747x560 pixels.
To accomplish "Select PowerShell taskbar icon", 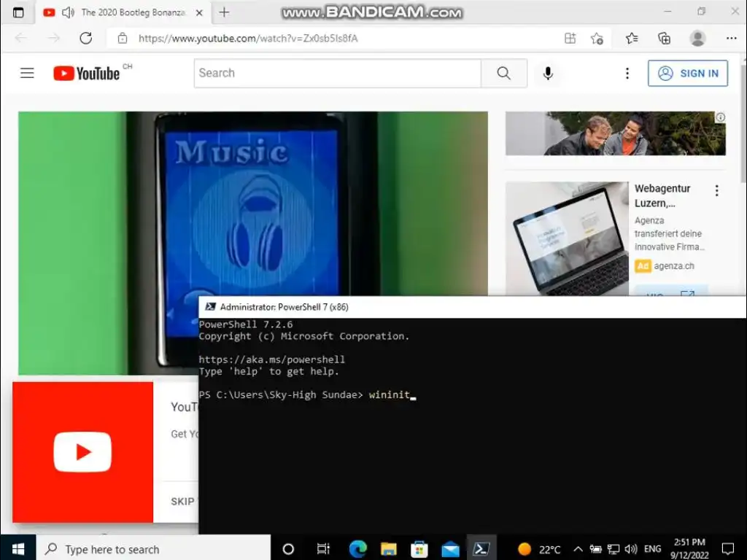I will (481, 548).
